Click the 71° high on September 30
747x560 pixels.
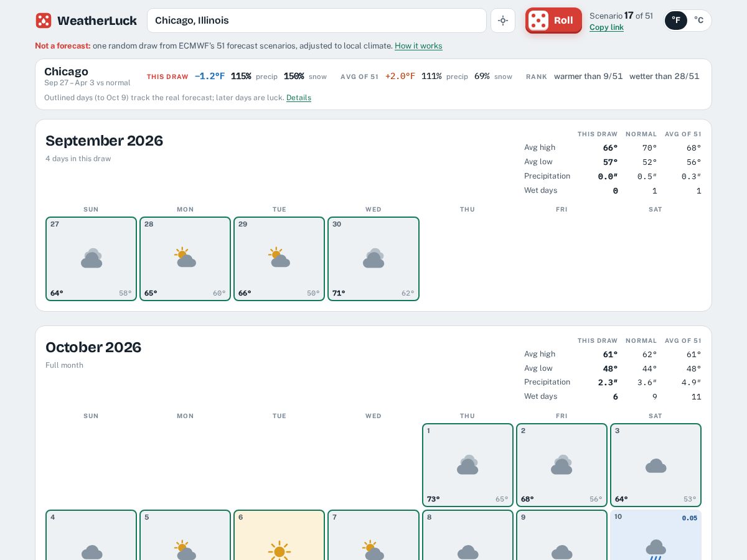339,293
